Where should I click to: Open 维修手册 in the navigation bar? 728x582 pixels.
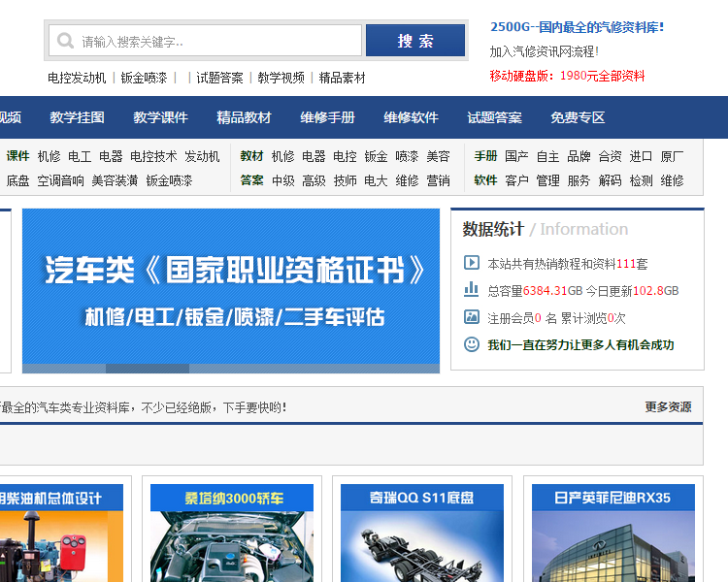[327, 117]
